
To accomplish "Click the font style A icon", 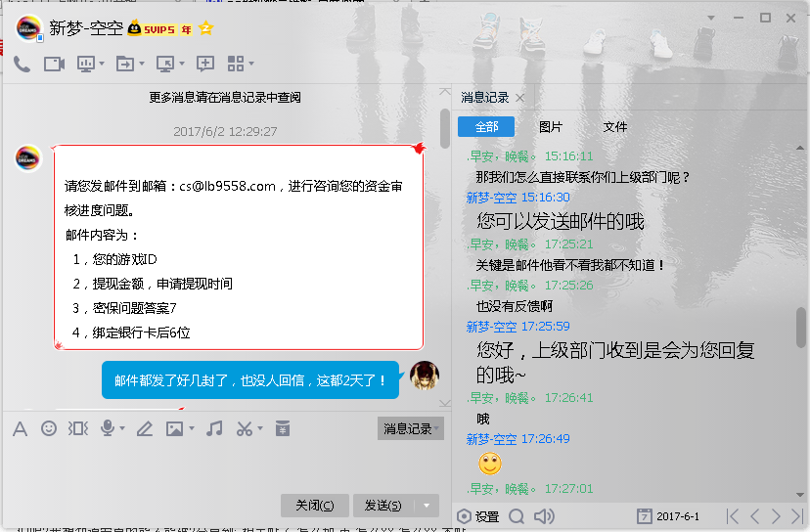I will [x=21, y=428].
